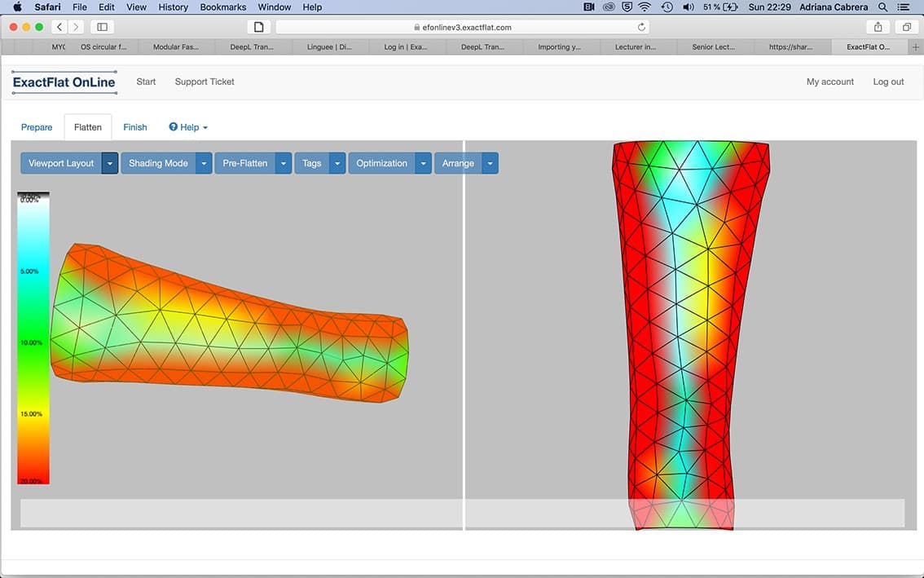924x578 pixels.
Task: Switch to the Prepare tab
Action: (37, 127)
